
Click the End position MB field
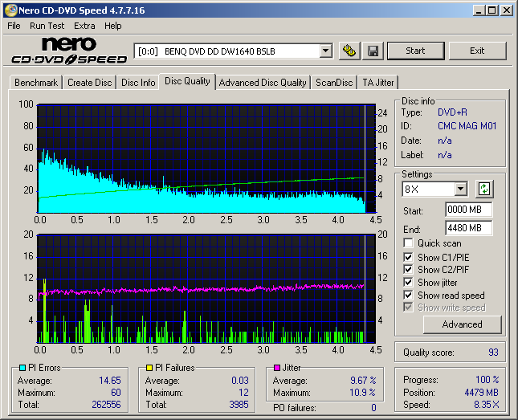(x=468, y=228)
